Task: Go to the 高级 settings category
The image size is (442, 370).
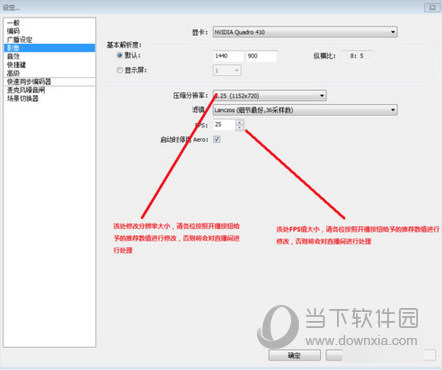Action: (13, 73)
